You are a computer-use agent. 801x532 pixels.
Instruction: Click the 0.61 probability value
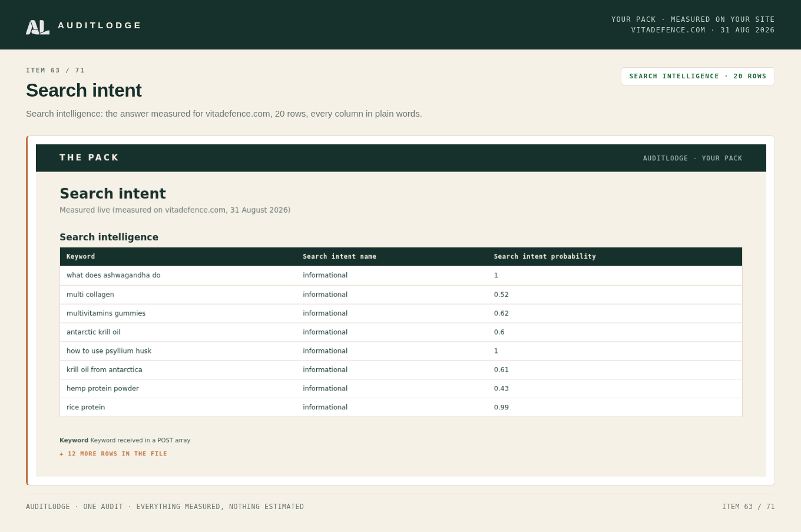(501, 370)
